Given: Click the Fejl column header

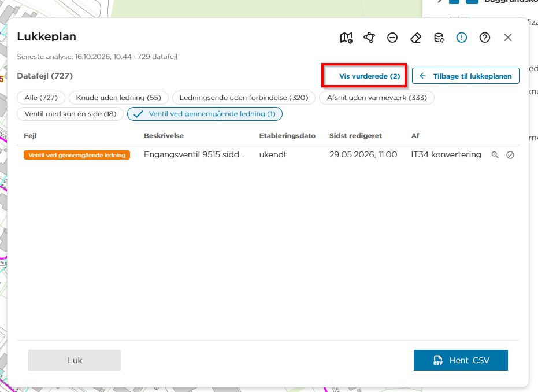Looking at the screenshot, I should [x=30, y=136].
